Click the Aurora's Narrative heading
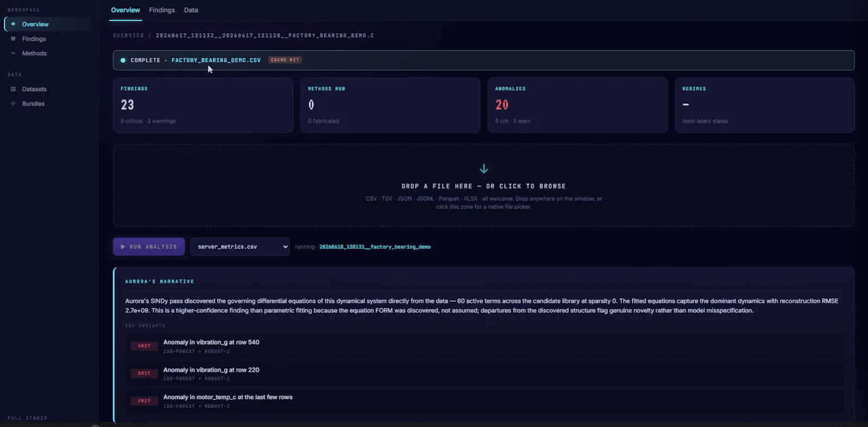The width and height of the screenshot is (868, 427). coord(159,282)
